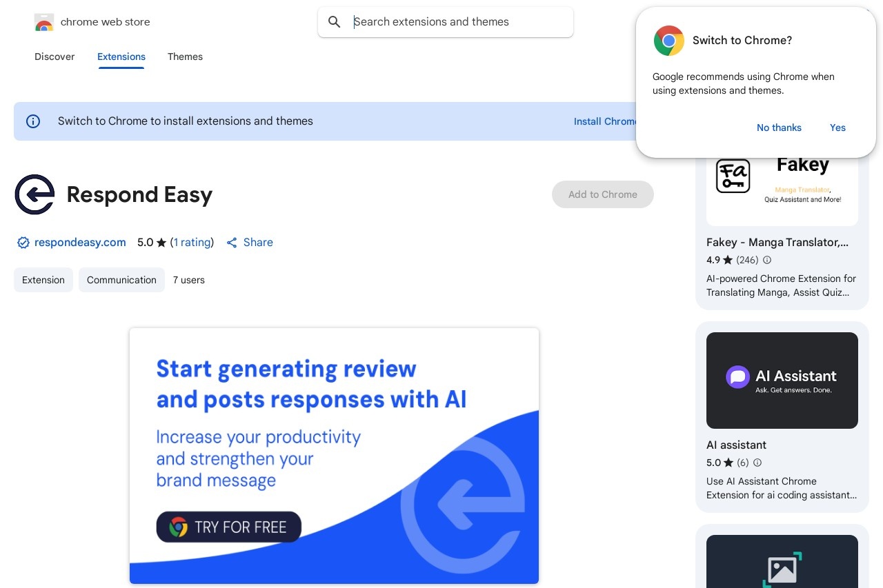The height and width of the screenshot is (588, 883).
Task: Click the Install Chrome link in banner
Action: [605, 121]
